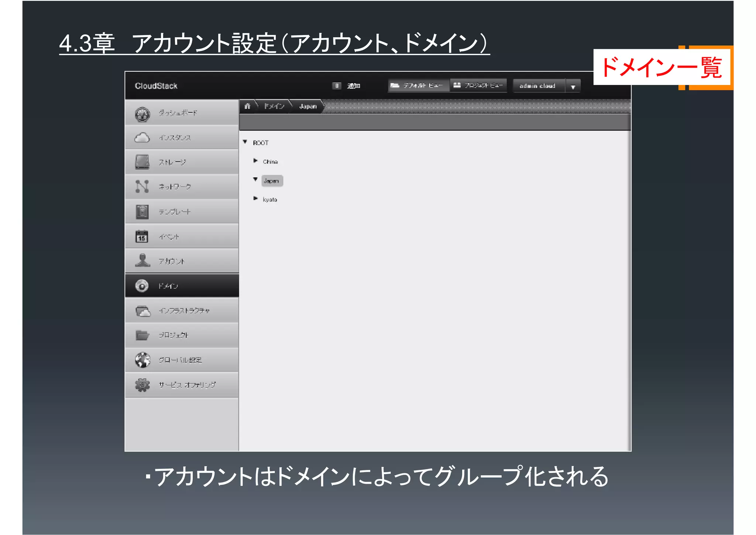Select the Service Offerings gear icon

[x=142, y=385]
